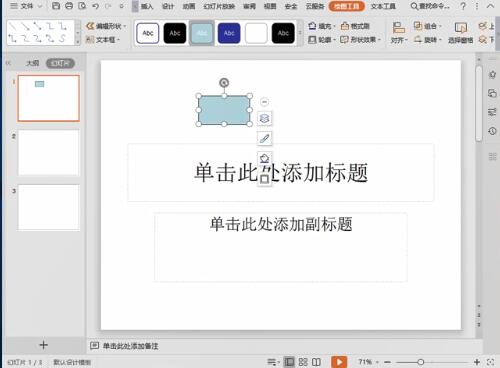Open the 选择窗格 selection pane

461,33
